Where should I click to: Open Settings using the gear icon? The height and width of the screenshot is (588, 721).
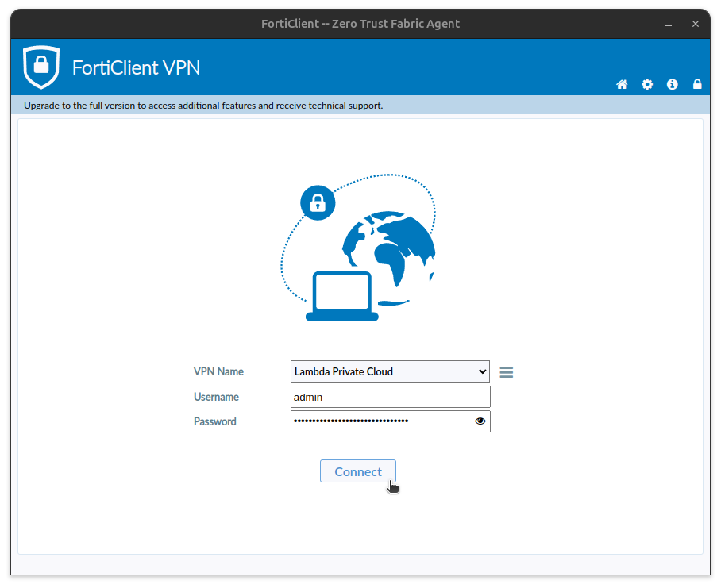click(x=647, y=84)
